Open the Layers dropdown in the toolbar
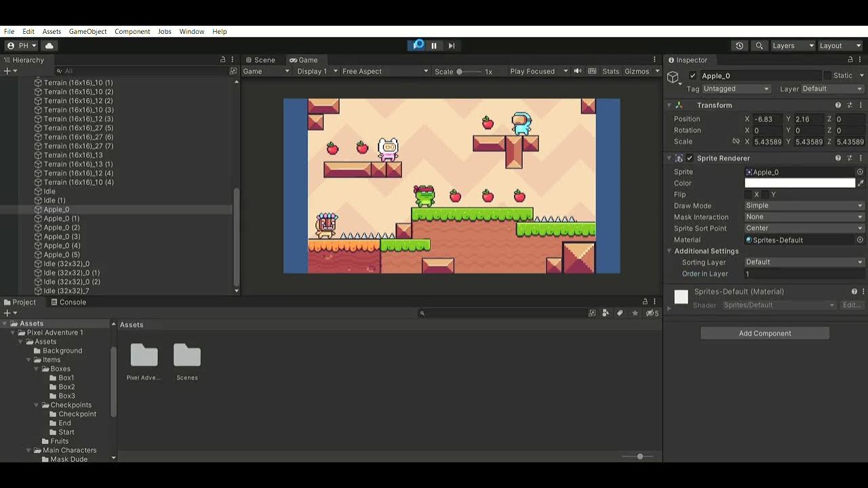 point(793,45)
